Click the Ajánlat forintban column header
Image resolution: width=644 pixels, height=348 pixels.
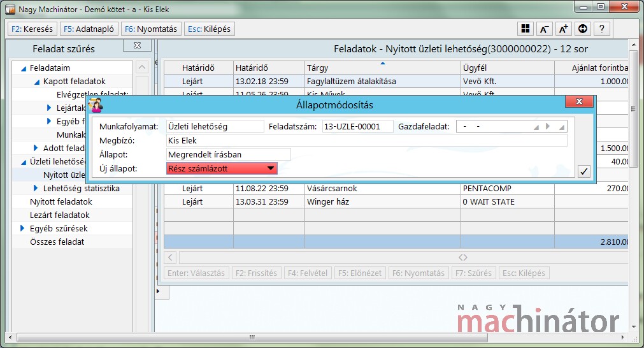(x=591, y=68)
